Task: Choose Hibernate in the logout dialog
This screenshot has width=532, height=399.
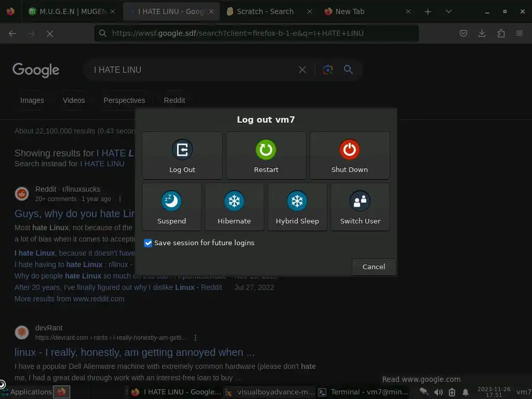Action: 234,207
